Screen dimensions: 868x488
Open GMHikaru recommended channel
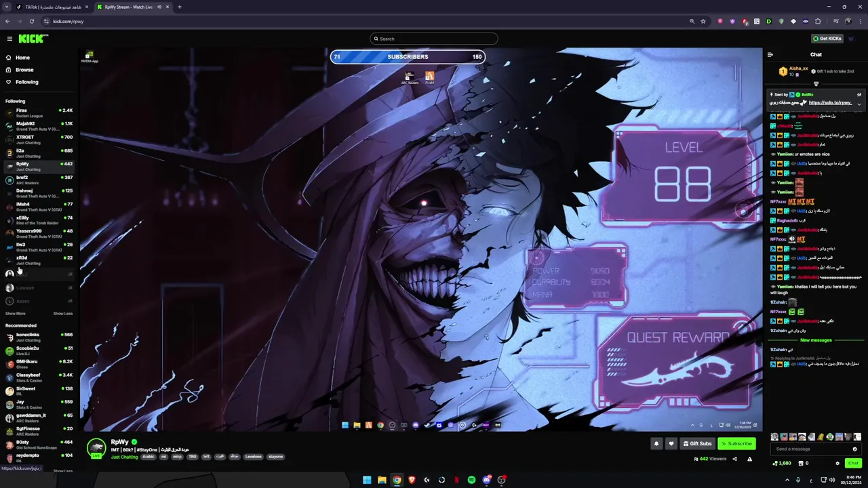(39, 364)
